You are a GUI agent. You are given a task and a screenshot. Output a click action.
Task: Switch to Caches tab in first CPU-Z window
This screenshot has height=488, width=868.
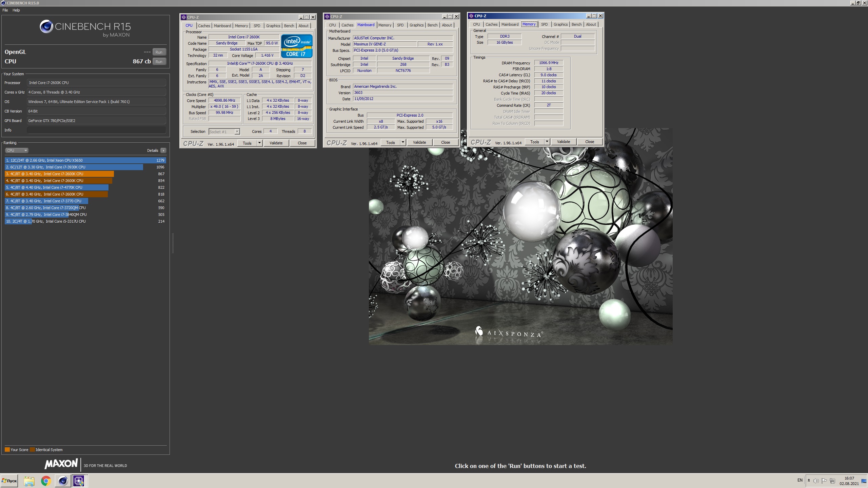(204, 26)
